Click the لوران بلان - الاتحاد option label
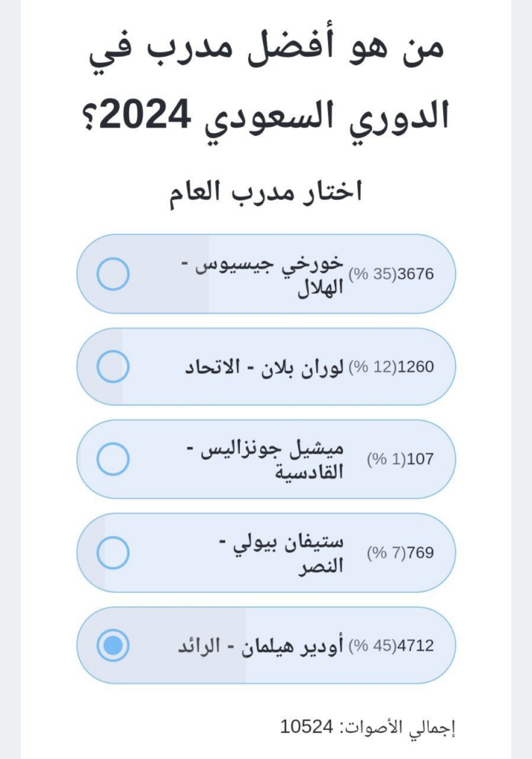 pyautogui.click(x=264, y=367)
